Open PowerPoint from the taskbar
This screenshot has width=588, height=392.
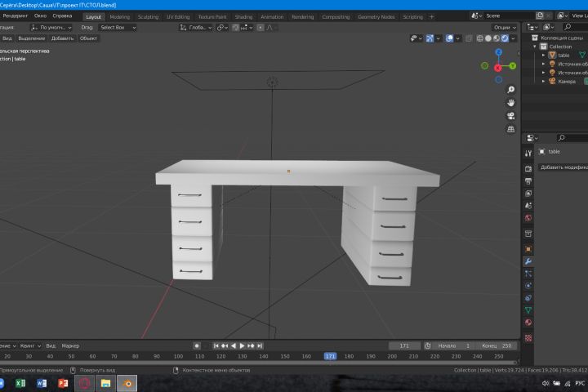63,383
